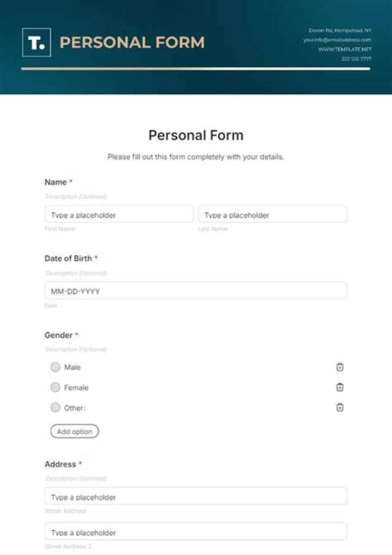This screenshot has height=555, width=392.
Task: Click the Street Address input field
Action: pyautogui.click(x=195, y=497)
